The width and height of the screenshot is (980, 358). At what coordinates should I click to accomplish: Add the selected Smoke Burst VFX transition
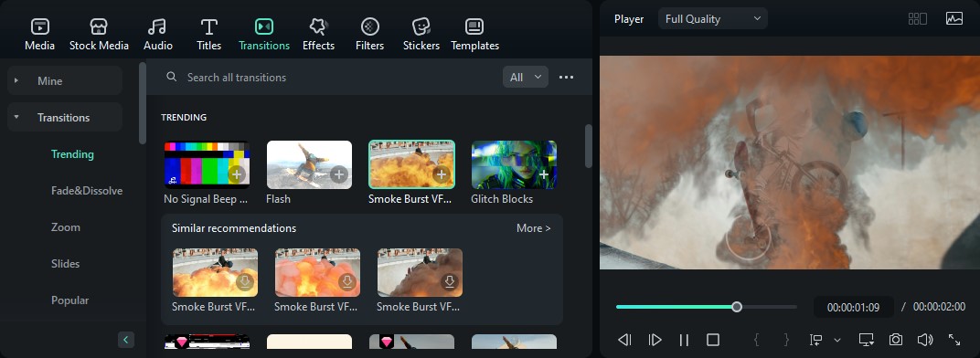442,174
